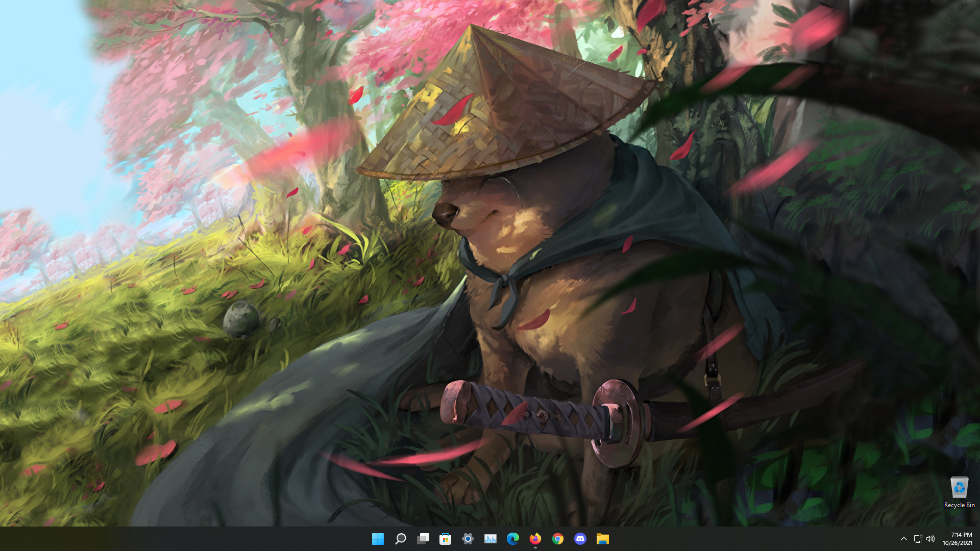Viewport: 980px width, 551px height.
Task: Launch Microsoft Edge from the taskbar
Action: tap(513, 539)
